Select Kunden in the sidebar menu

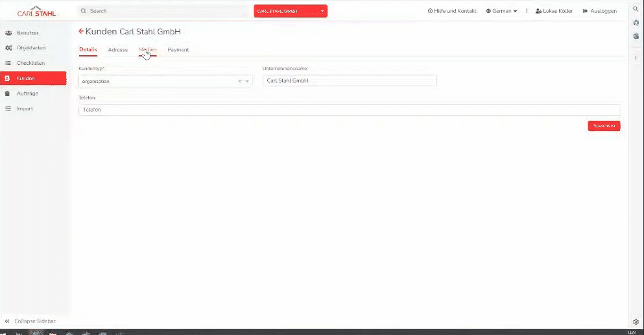33,79
